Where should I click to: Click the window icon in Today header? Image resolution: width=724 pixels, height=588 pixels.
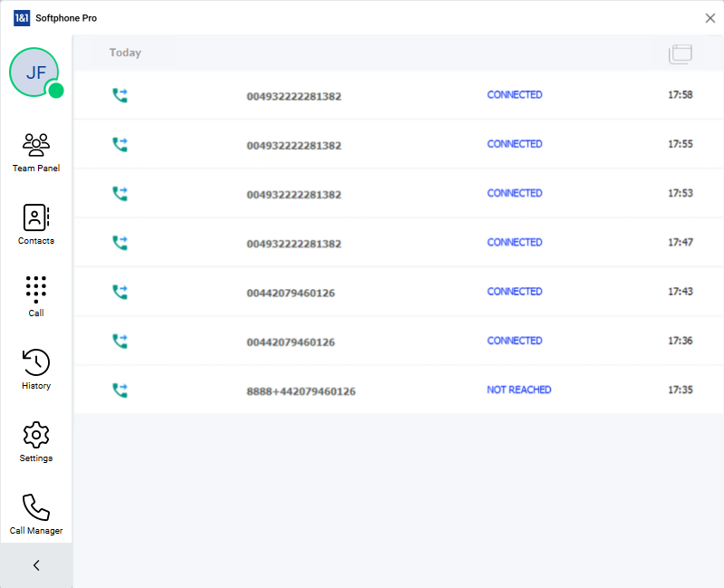coord(681,53)
